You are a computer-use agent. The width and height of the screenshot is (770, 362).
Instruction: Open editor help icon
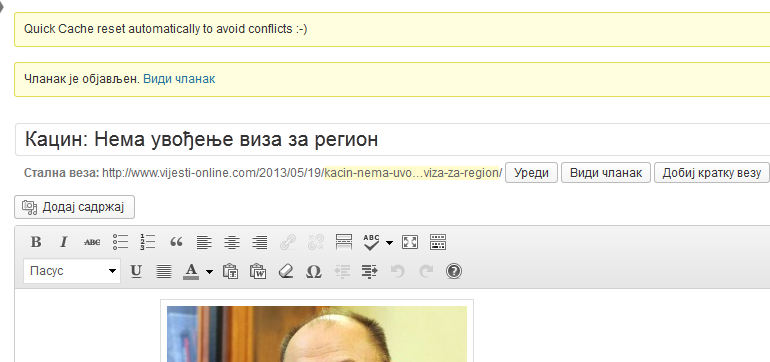coord(454,271)
